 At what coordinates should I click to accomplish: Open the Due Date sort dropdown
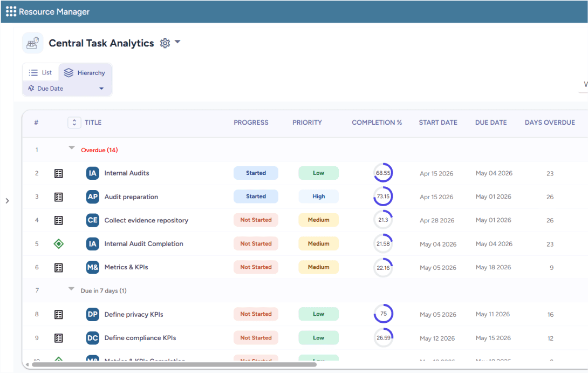click(66, 89)
